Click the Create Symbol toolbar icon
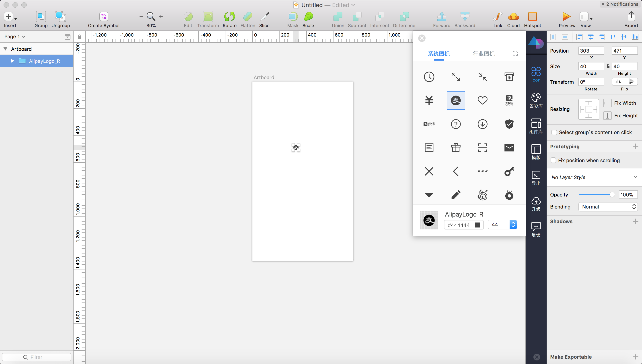This screenshot has width=642, height=364. pyautogui.click(x=103, y=17)
